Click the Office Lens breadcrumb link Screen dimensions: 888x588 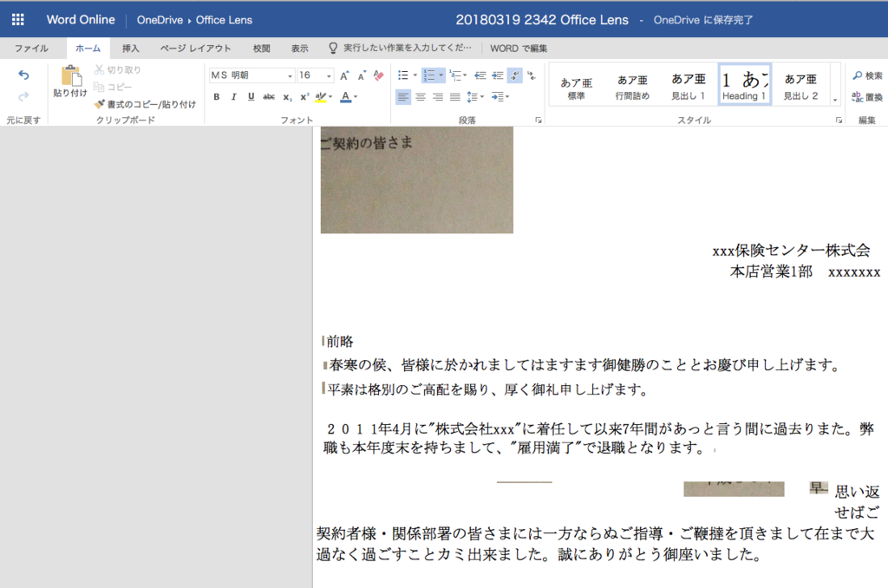[x=224, y=20]
